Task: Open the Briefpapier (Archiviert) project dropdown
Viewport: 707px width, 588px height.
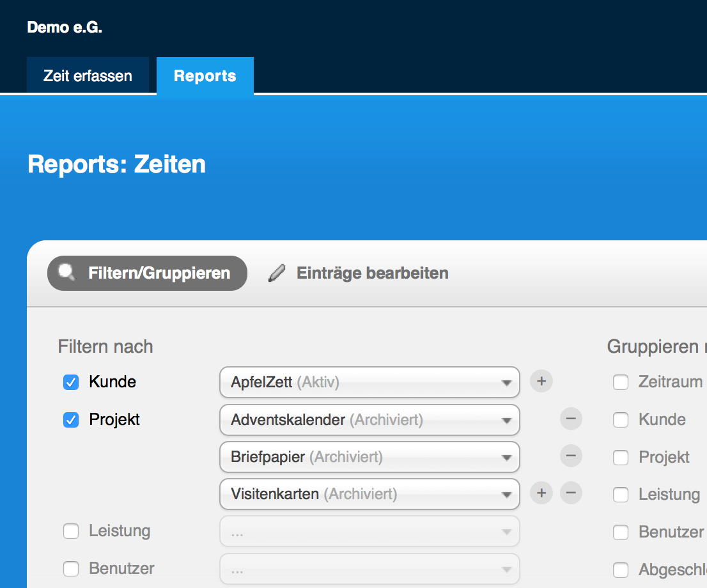Action: (x=369, y=457)
